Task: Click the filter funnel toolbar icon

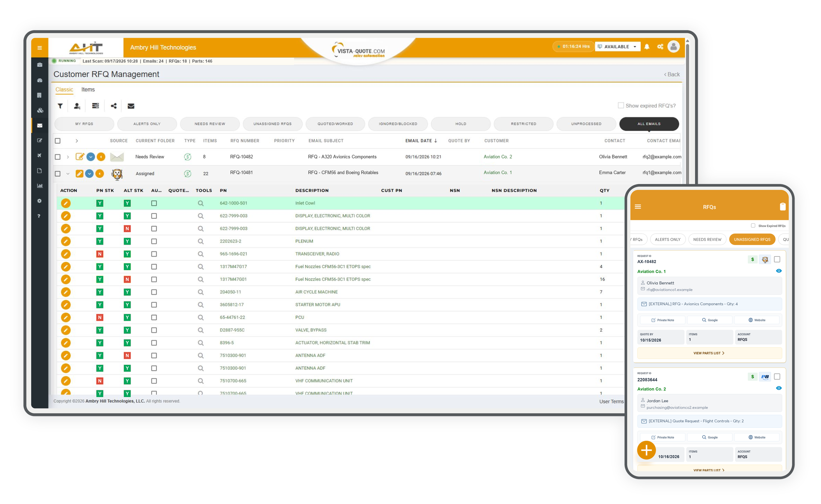Action: click(x=60, y=106)
